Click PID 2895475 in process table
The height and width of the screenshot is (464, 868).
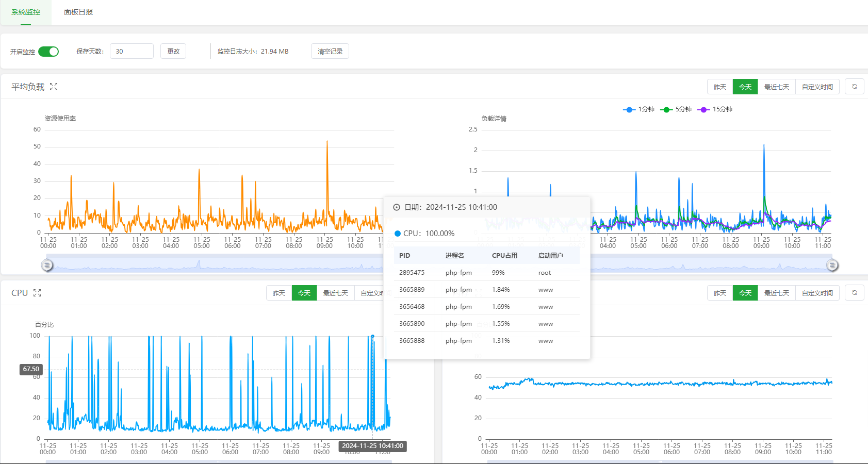[412, 273]
